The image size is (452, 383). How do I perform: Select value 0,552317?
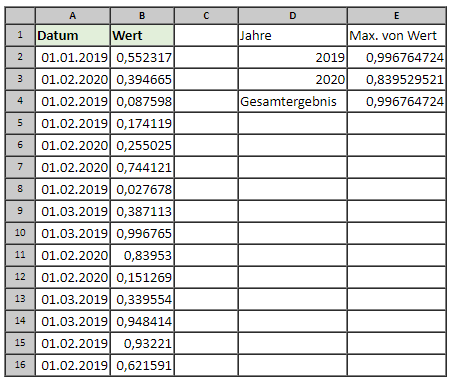[142, 57]
